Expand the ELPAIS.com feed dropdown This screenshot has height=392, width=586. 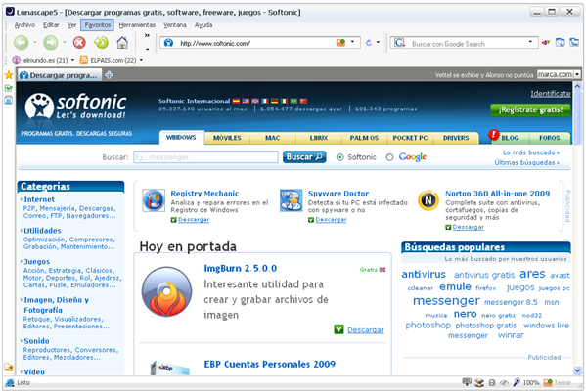[141, 60]
